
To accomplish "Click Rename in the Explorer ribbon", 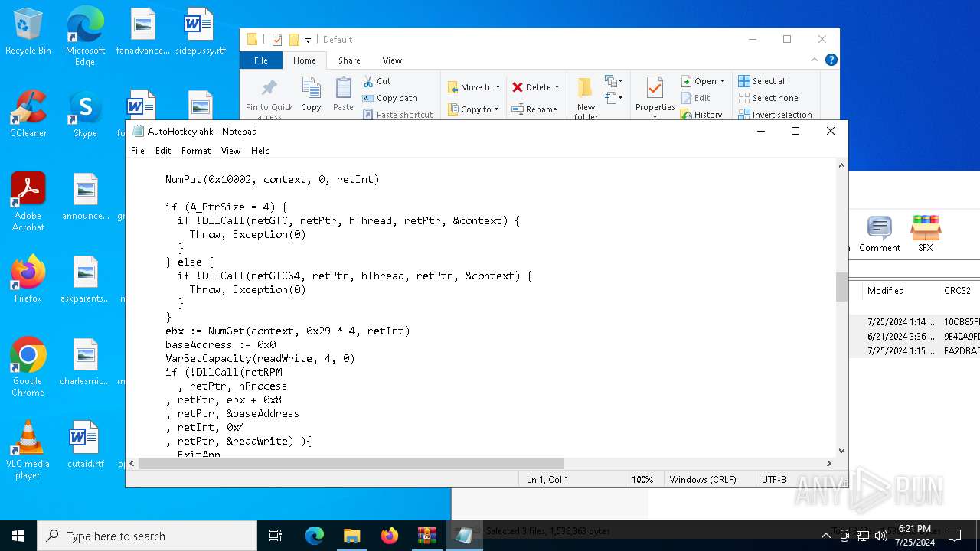I will 534,109.
